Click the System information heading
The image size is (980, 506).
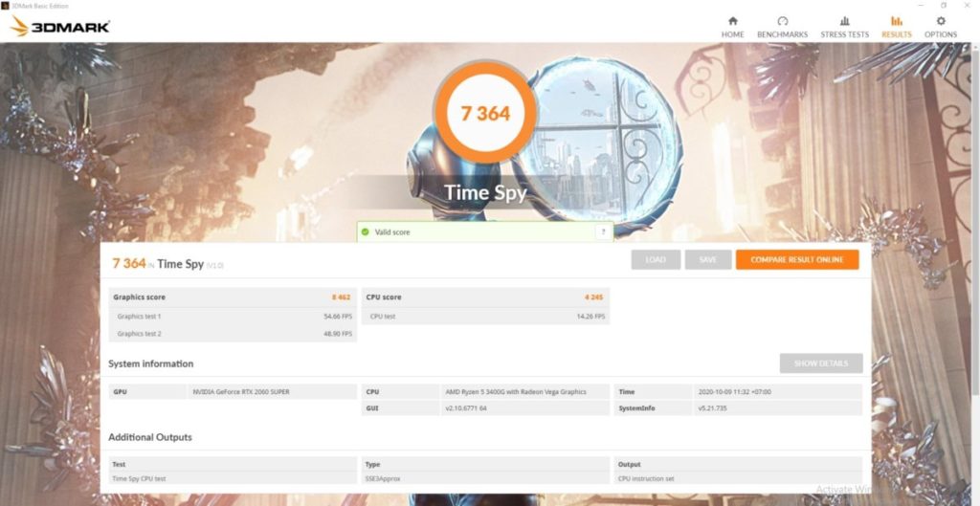pos(150,363)
